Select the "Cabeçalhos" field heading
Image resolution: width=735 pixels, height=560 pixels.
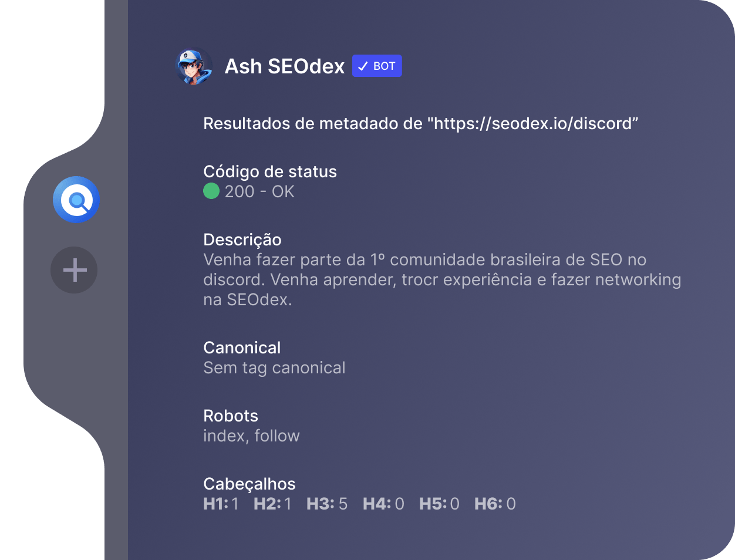(x=250, y=484)
